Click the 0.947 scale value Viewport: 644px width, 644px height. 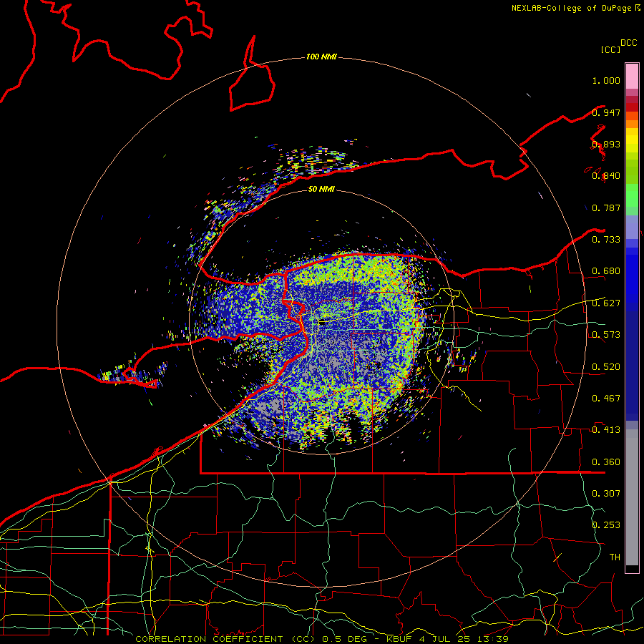[606, 112]
